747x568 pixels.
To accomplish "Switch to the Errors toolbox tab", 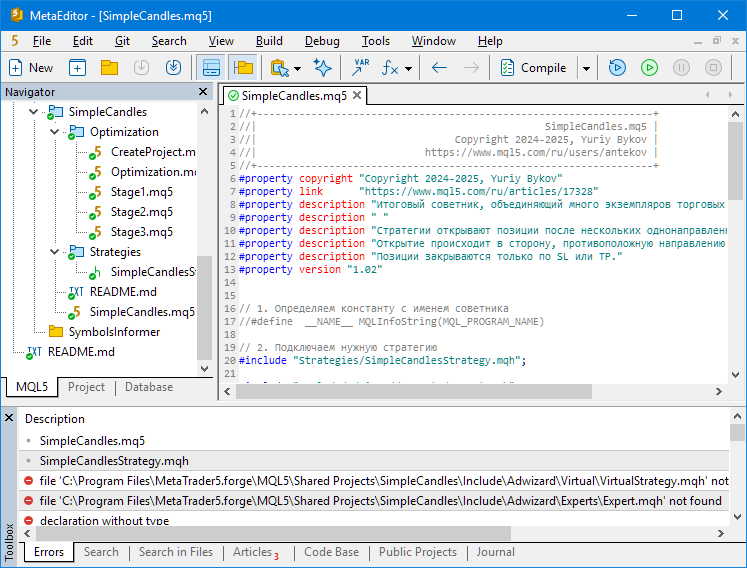I will tap(49, 552).
